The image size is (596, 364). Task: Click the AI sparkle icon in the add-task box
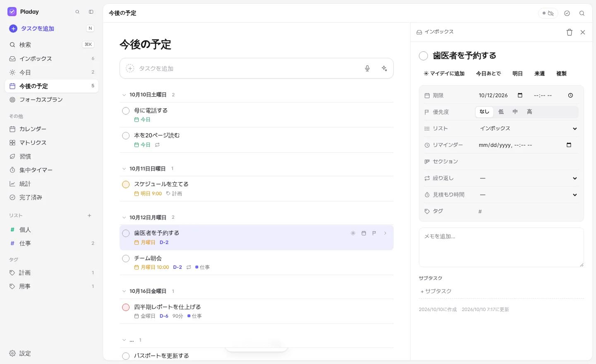click(385, 68)
